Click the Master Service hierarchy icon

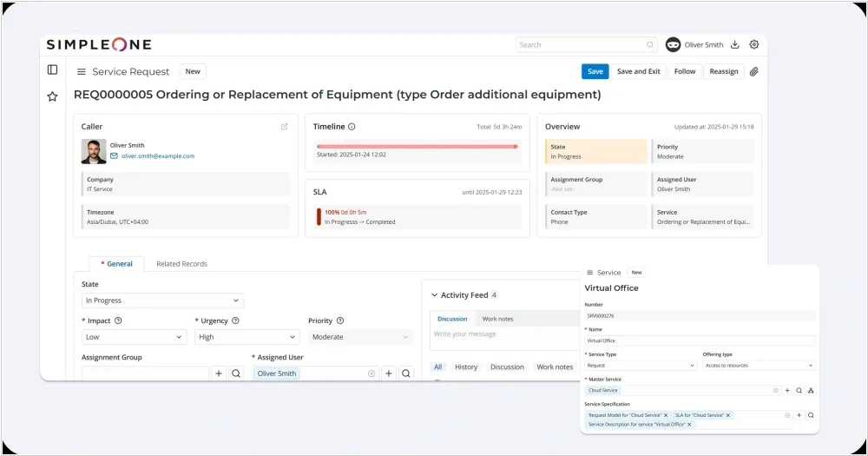click(810, 390)
